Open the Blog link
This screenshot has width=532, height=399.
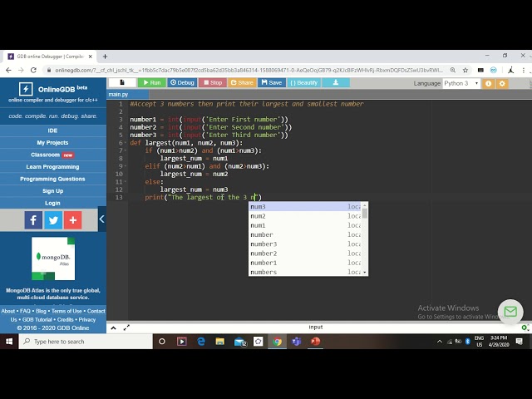pyautogui.click(x=41, y=311)
